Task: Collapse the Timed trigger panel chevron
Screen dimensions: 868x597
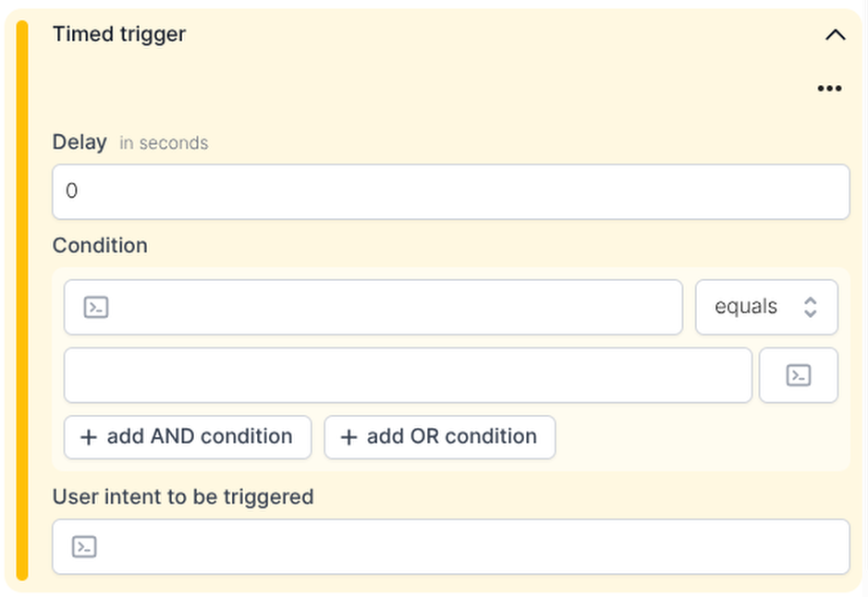Action: (x=836, y=35)
